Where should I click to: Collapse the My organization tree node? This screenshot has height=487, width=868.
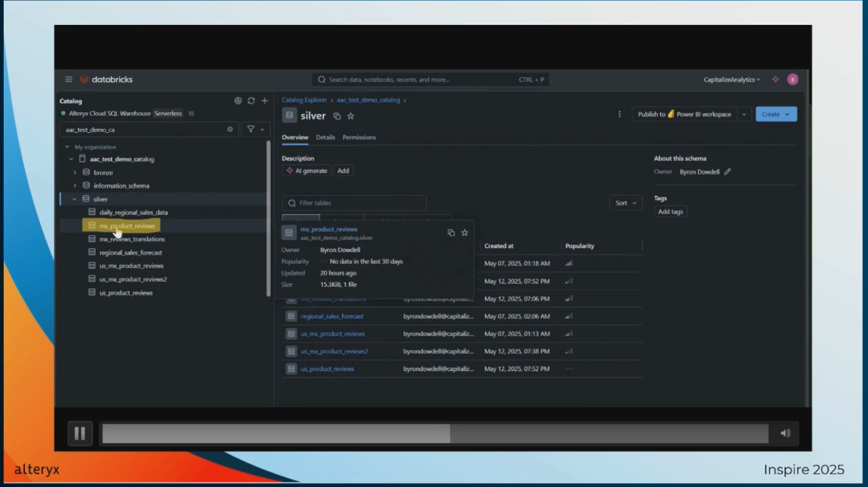[x=68, y=147]
